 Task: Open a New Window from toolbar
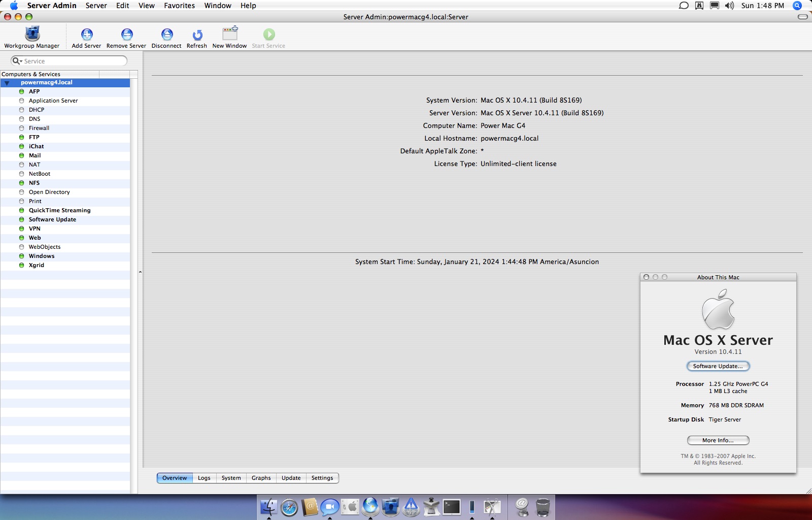click(x=230, y=37)
